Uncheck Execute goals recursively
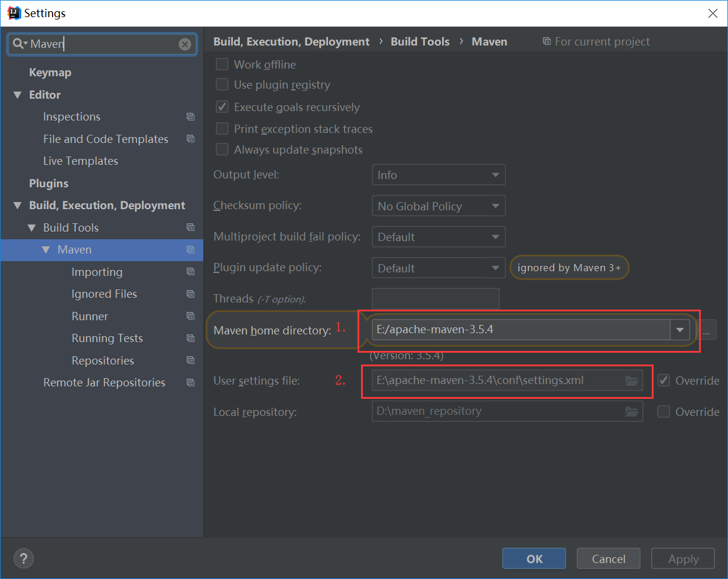 [222, 107]
